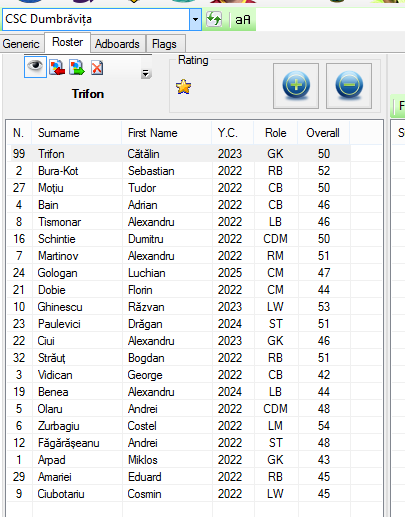
Task: Click the green refresh arrows icon
Action: point(214,19)
